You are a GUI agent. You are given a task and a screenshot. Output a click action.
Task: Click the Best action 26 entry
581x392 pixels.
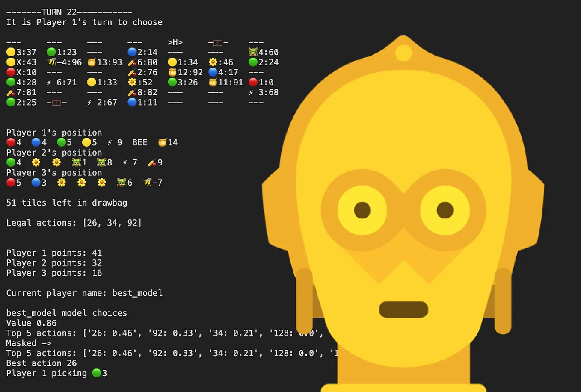point(41,363)
